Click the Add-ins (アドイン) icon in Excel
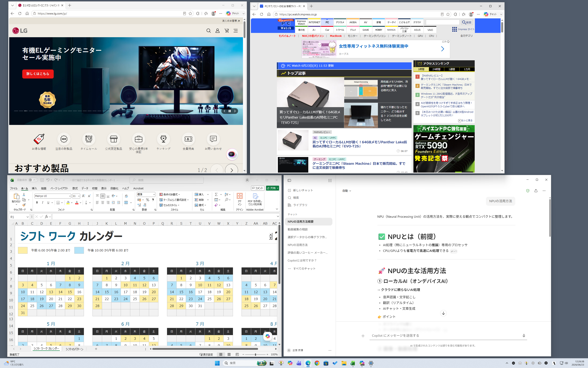The image size is (588, 368). tap(239, 199)
